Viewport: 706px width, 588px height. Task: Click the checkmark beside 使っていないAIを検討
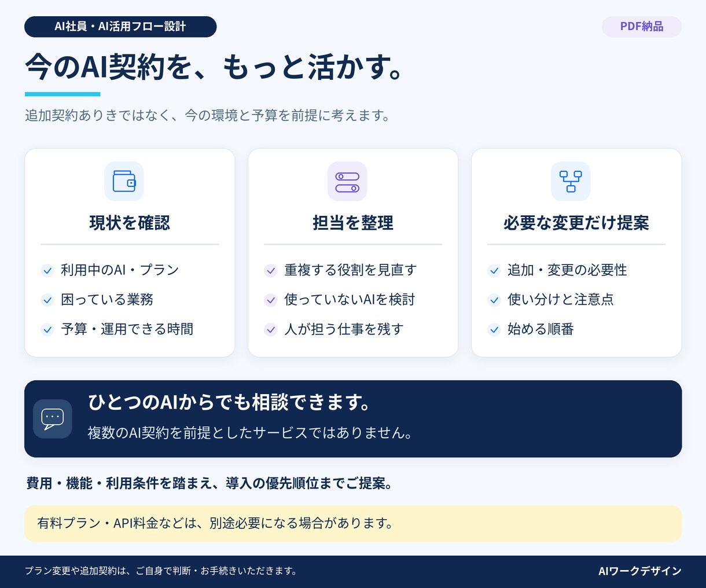pyautogui.click(x=271, y=300)
